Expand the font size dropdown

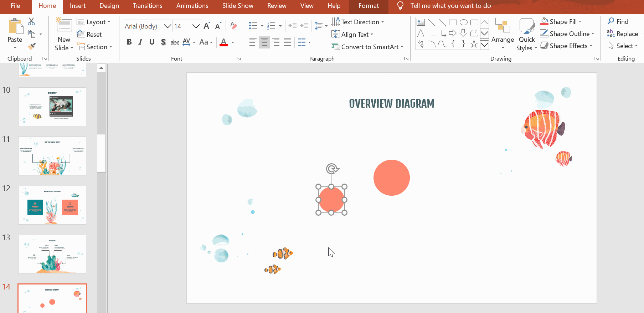196,26
